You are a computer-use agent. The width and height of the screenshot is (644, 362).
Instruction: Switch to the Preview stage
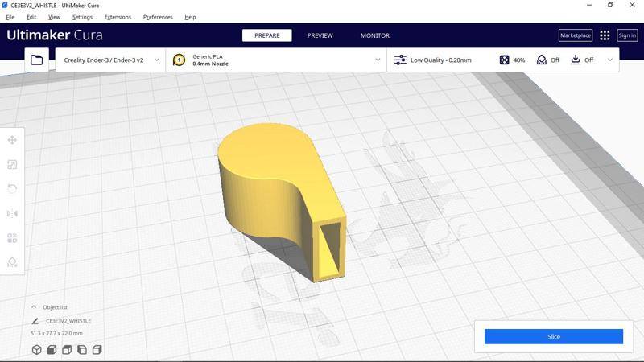coord(320,35)
